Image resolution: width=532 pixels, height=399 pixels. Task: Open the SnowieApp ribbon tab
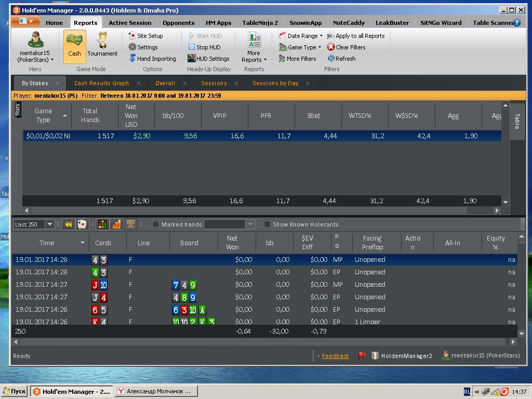(305, 23)
